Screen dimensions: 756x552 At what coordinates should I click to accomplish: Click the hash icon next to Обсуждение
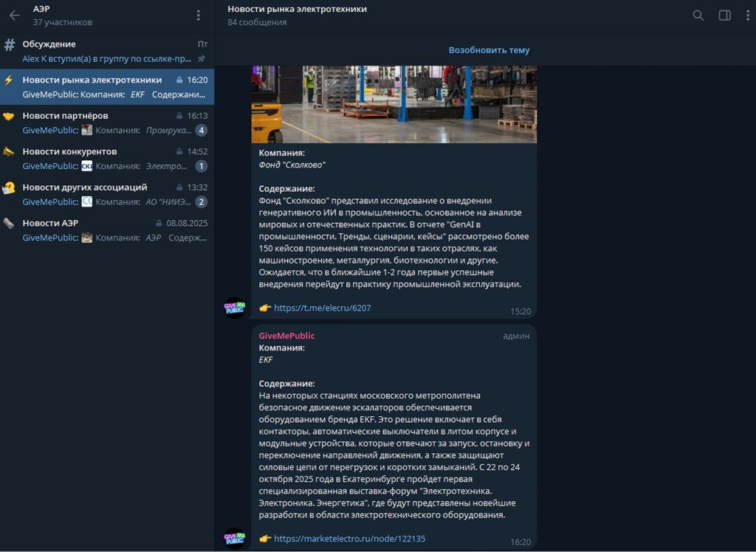click(10, 44)
